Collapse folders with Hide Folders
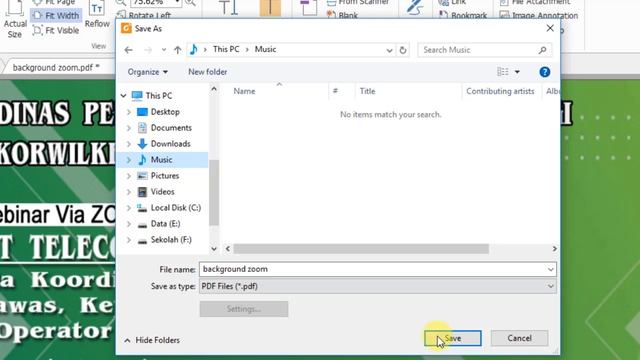Image resolution: width=640 pixels, height=360 pixels. tap(152, 340)
